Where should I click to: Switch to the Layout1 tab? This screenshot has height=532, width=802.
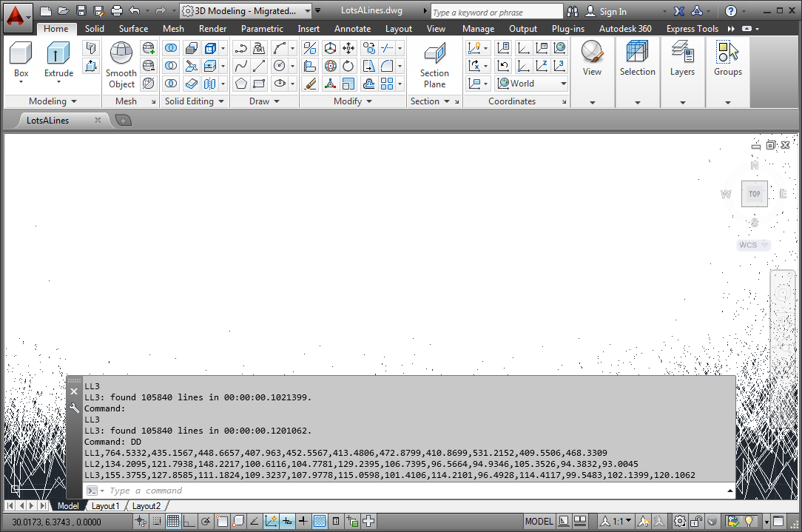coord(105,506)
